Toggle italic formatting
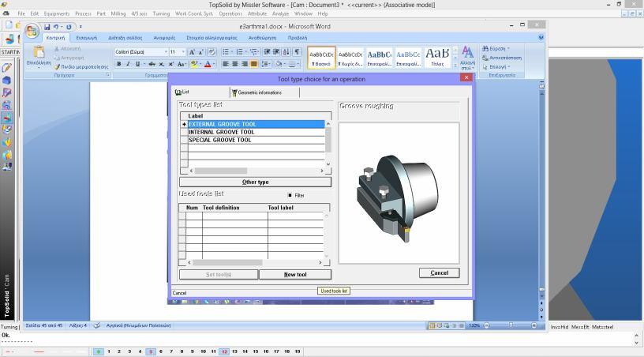644x357 pixels. pos(128,64)
